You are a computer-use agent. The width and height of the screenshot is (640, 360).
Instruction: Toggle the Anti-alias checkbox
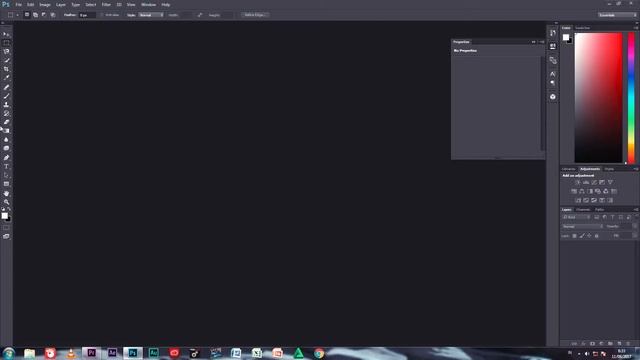102,15
